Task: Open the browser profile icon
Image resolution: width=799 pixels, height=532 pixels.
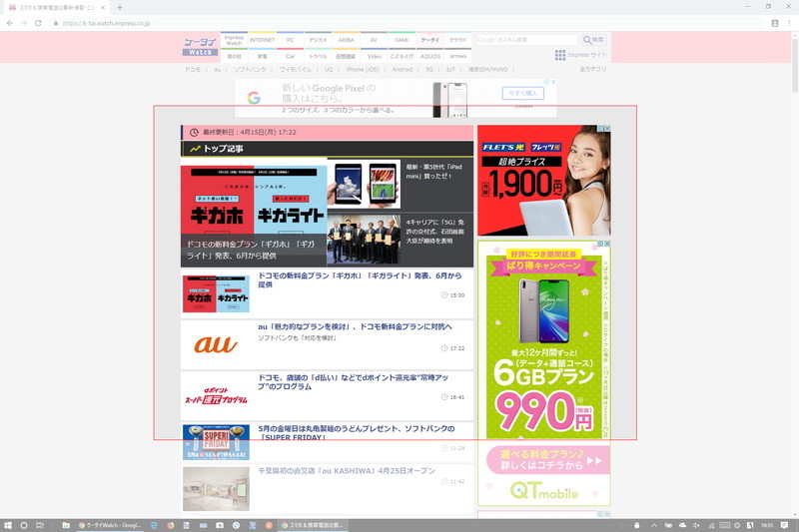Action: (775, 23)
